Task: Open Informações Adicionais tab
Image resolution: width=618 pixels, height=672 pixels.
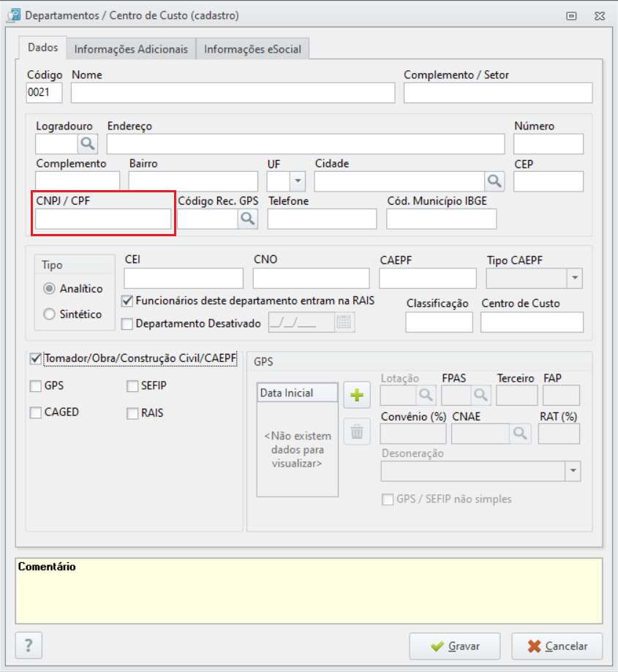Action: 131,49
